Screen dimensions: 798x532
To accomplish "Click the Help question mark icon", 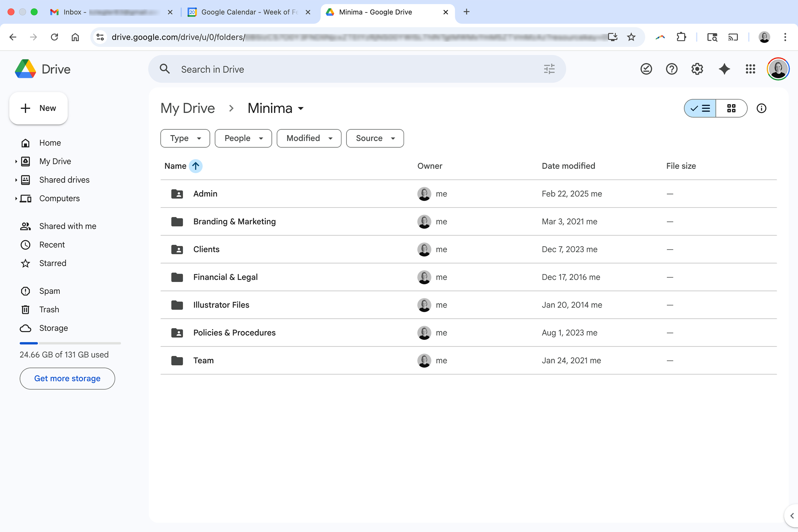I will click(672, 69).
